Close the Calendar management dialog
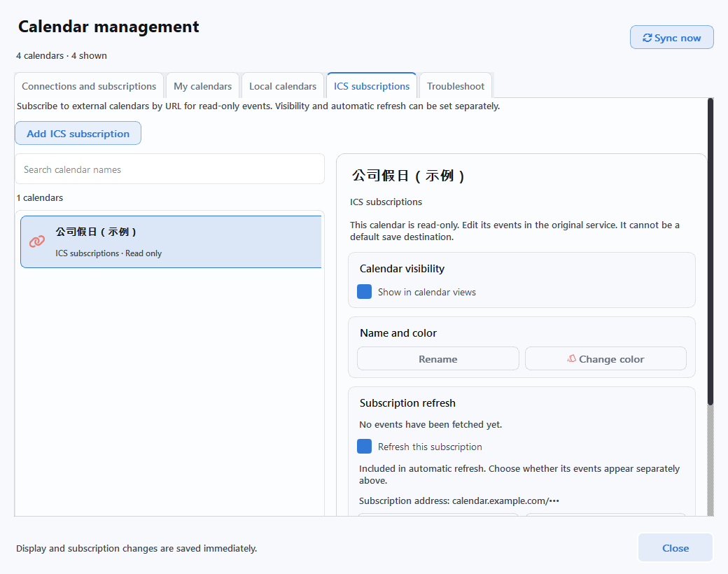Screen dimensions: 728x574 675,548
